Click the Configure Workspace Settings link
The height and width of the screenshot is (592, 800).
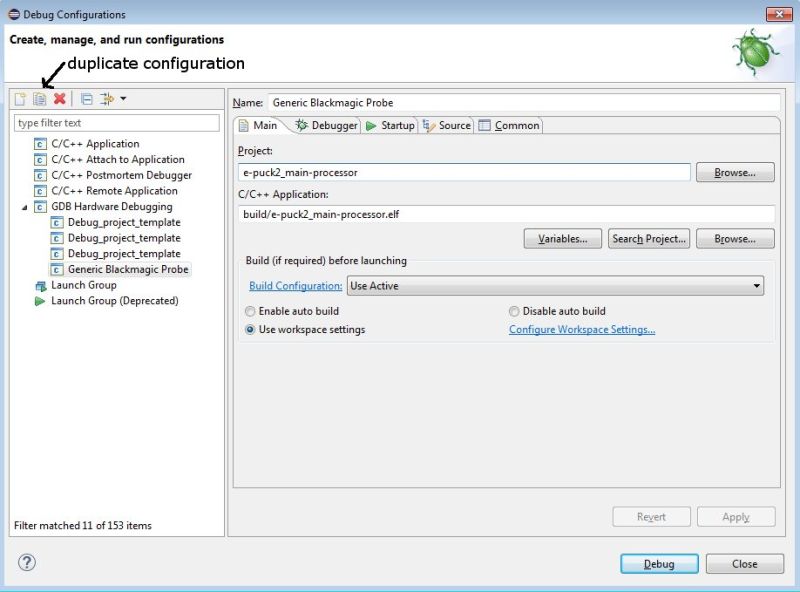581,330
